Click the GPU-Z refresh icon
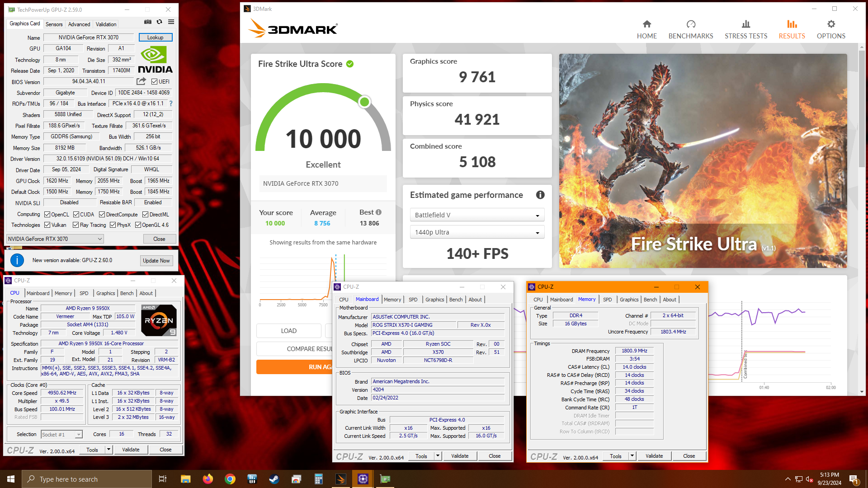The image size is (868, 488). pyautogui.click(x=159, y=22)
